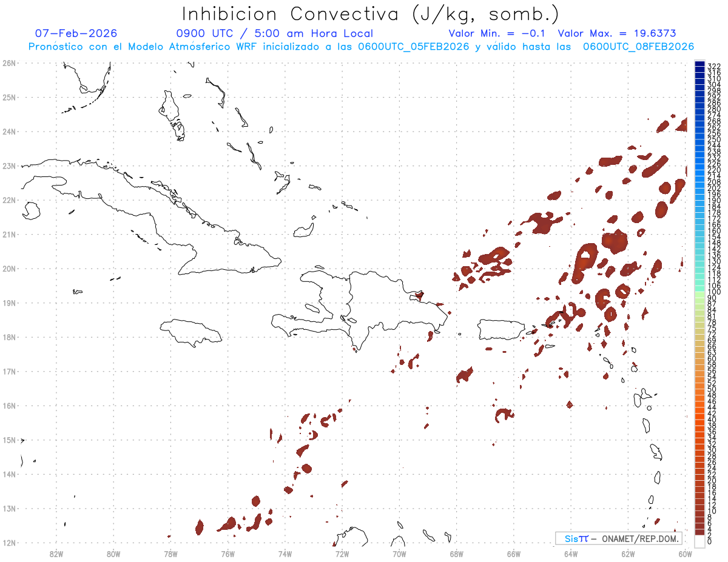Click the 76W longitude label

coord(228,554)
